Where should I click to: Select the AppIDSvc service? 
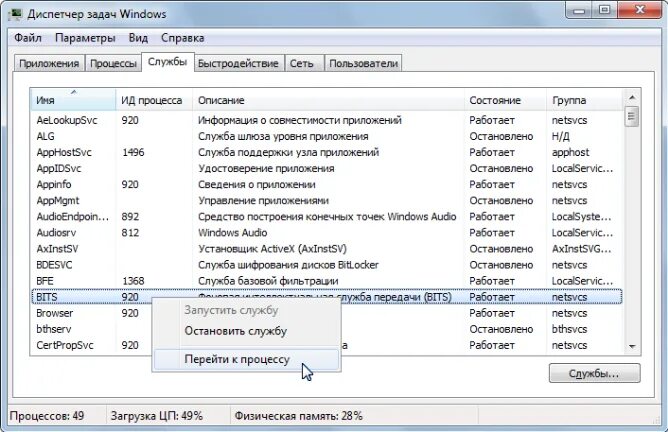click(327, 168)
